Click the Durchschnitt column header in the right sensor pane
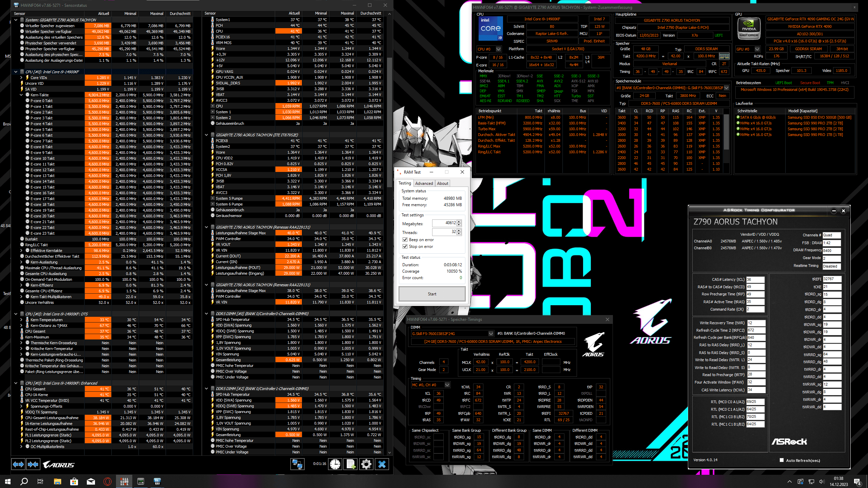868x488 pixels. click(370, 13)
